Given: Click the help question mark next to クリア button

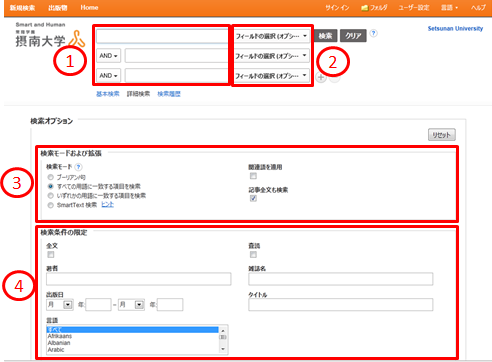Looking at the screenshot, I should click(374, 33).
